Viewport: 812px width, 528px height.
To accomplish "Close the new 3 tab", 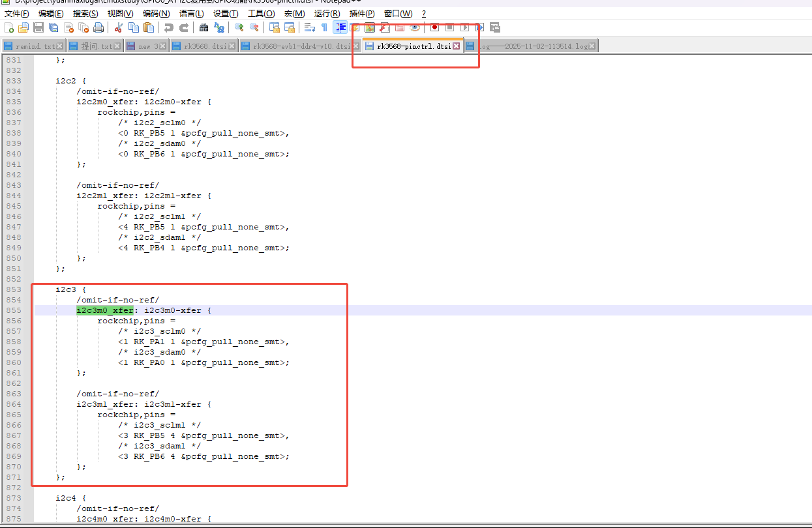I will pyautogui.click(x=164, y=46).
